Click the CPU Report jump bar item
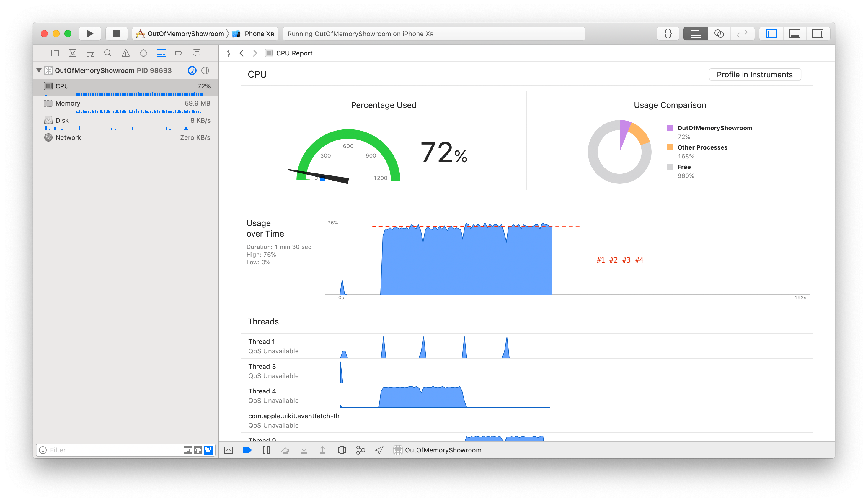Image resolution: width=868 pixels, height=502 pixels. click(x=289, y=53)
